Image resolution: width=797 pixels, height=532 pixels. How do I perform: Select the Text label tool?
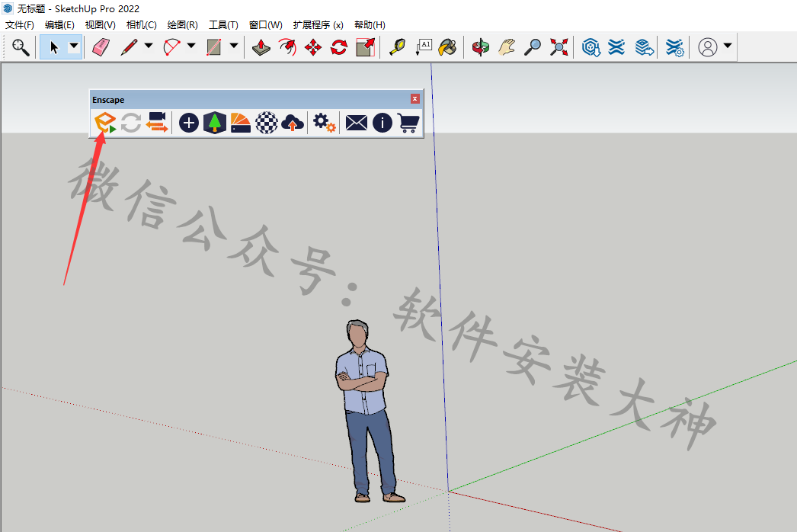424,47
